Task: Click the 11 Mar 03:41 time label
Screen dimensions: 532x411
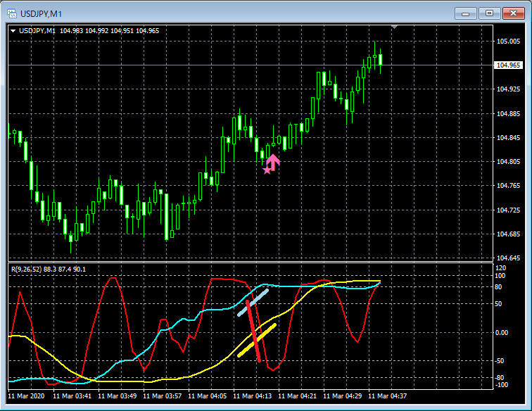Action: click(72, 396)
